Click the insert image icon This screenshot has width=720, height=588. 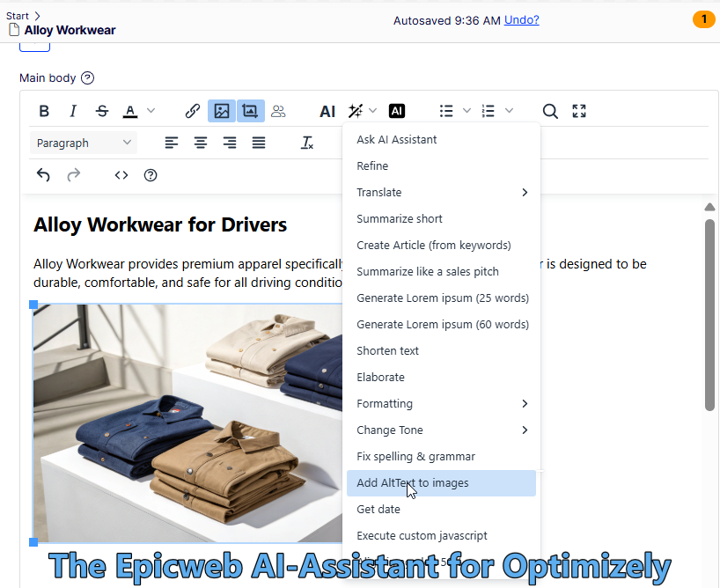click(222, 111)
